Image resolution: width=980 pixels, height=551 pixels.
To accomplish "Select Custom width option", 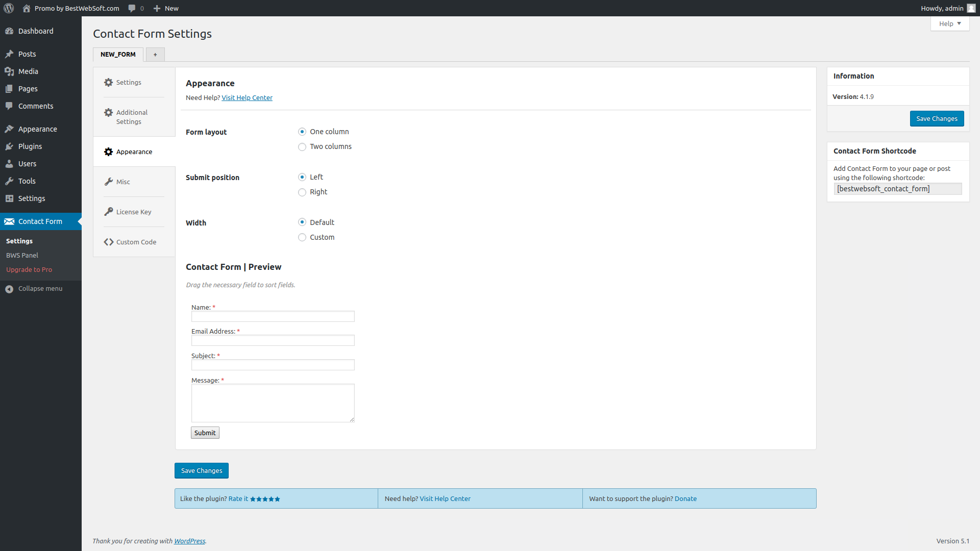I will (302, 237).
